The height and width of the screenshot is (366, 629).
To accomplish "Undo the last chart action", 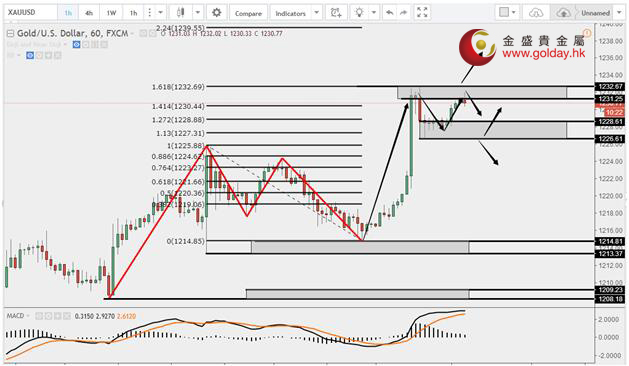I will pos(389,13).
